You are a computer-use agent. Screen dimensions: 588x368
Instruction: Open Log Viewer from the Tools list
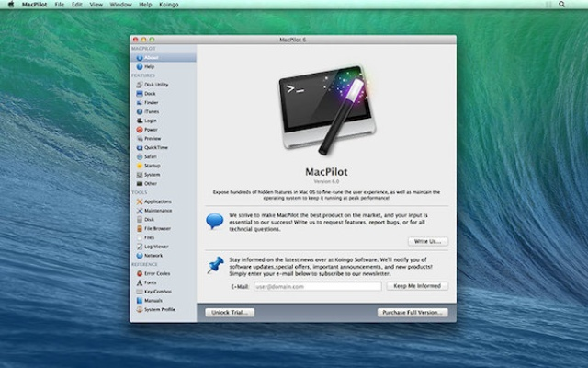[x=157, y=247]
